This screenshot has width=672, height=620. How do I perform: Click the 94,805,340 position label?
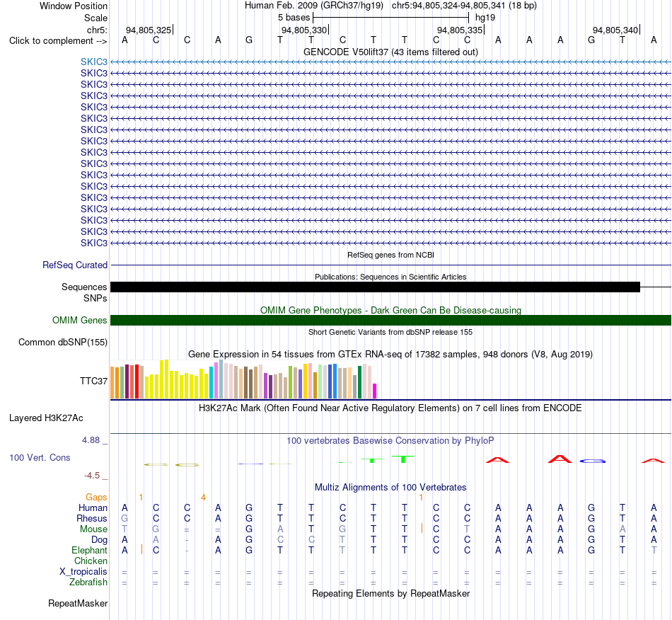(x=615, y=30)
